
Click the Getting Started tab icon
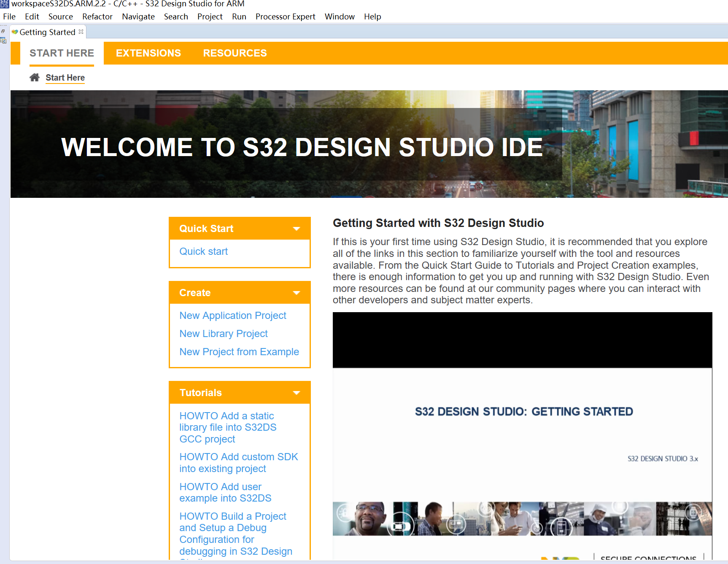point(15,32)
